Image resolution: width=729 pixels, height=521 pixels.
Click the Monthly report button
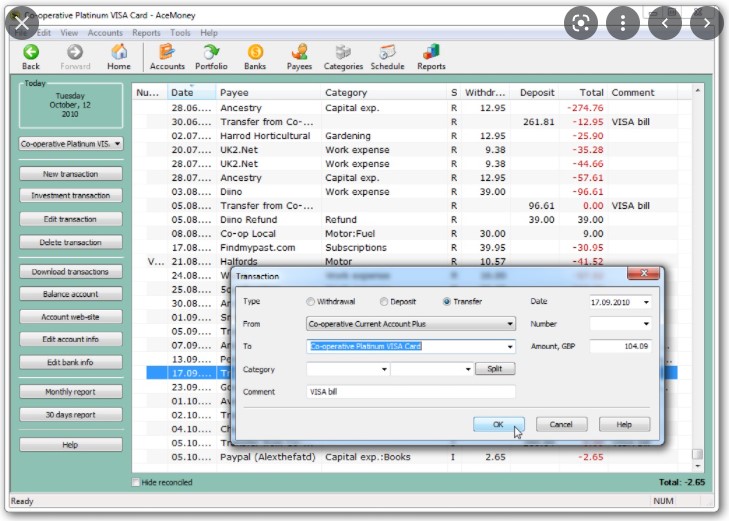[71, 392]
